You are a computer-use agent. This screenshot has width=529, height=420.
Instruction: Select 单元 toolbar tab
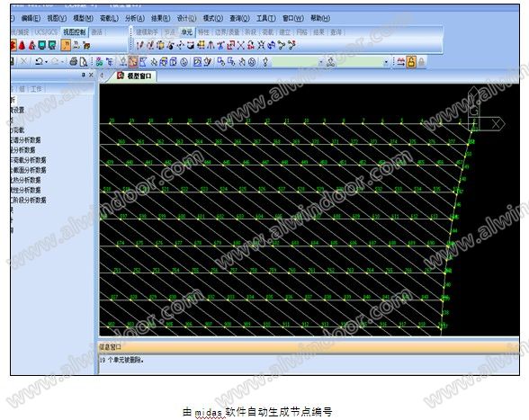tap(186, 32)
